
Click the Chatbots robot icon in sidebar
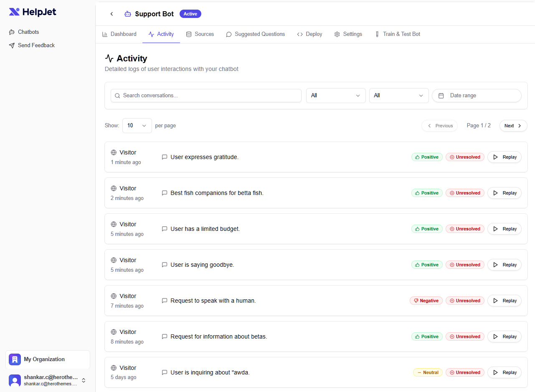pyautogui.click(x=12, y=32)
